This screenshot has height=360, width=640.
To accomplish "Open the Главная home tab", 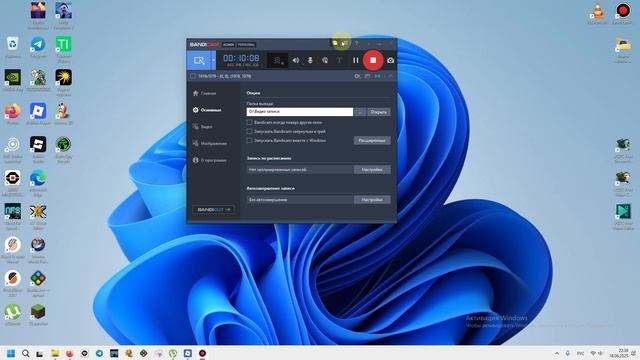I will [204, 93].
